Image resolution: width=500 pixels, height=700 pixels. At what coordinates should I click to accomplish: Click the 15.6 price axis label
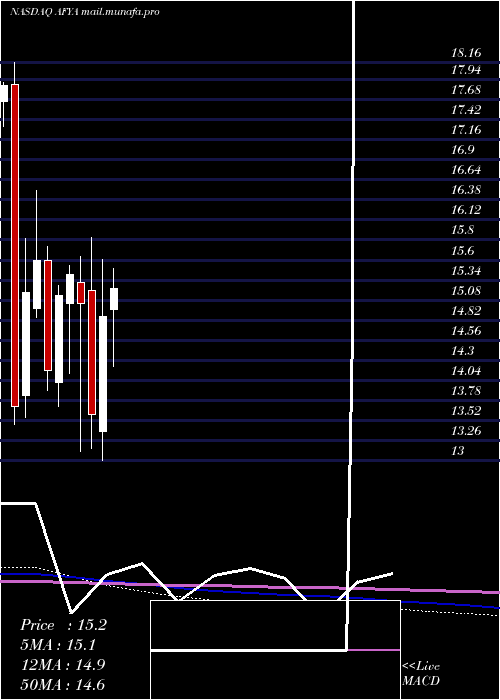462,251
